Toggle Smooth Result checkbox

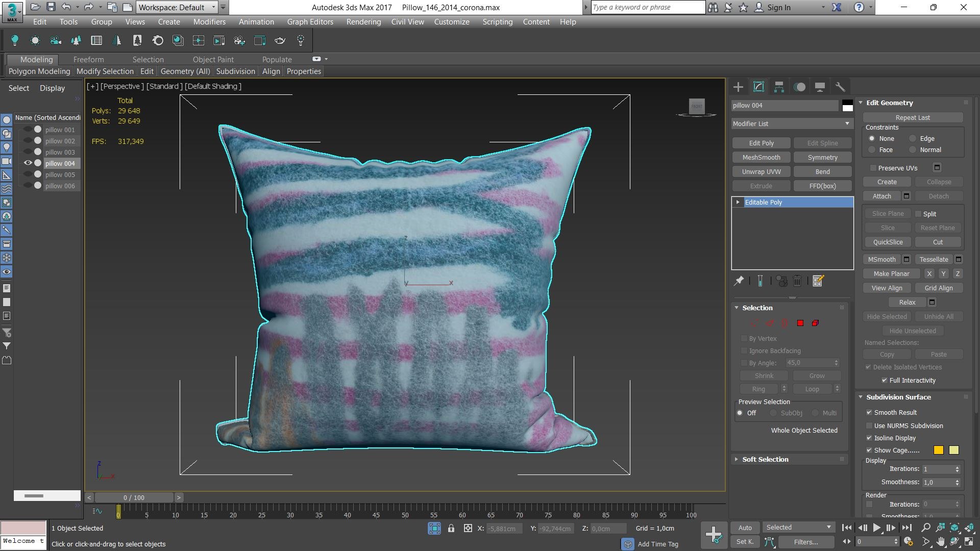(869, 412)
